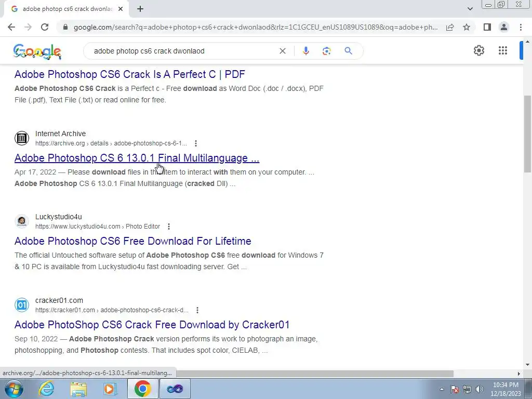
Task: Start voice search with the microphone
Action: tap(305, 51)
